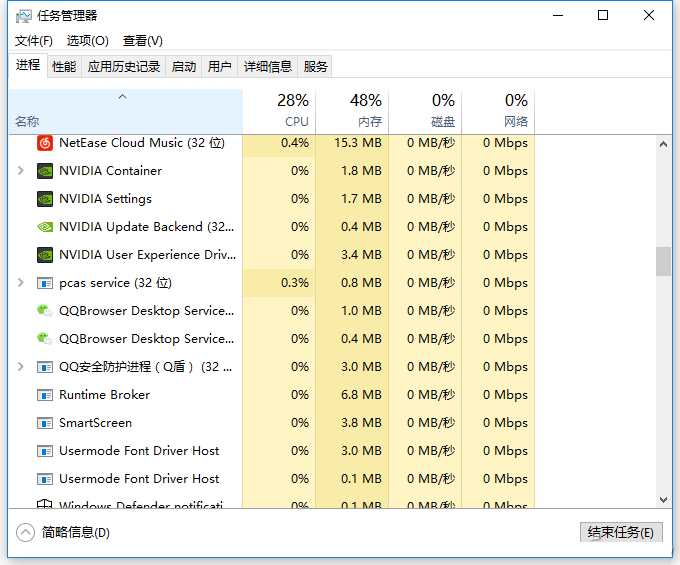Image resolution: width=680 pixels, height=565 pixels.
Task: Expand the QQ安全防护进程 process group
Action: click(21, 367)
